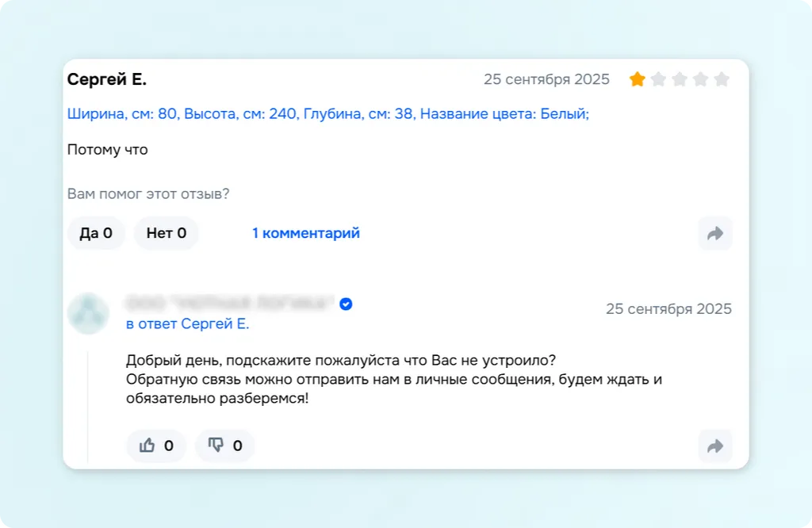Click the third star of the rating row
The width and height of the screenshot is (812, 528).
click(x=680, y=79)
